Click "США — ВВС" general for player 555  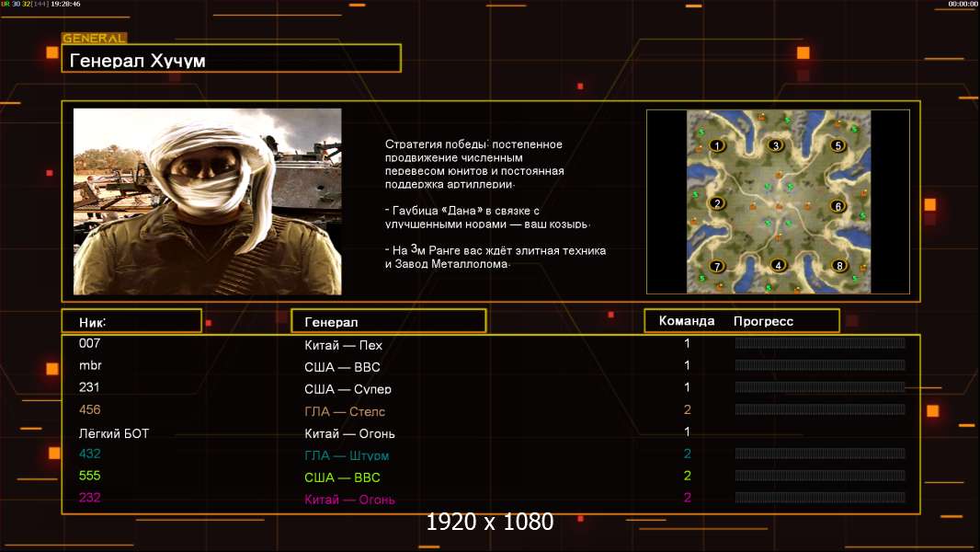pos(342,477)
